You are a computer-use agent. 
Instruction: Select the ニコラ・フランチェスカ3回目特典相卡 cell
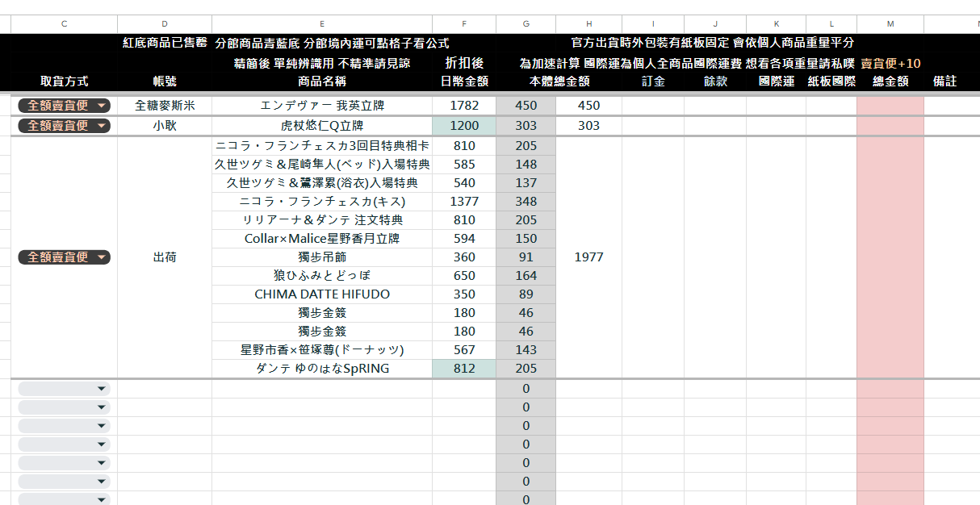click(x=322, y=146)
